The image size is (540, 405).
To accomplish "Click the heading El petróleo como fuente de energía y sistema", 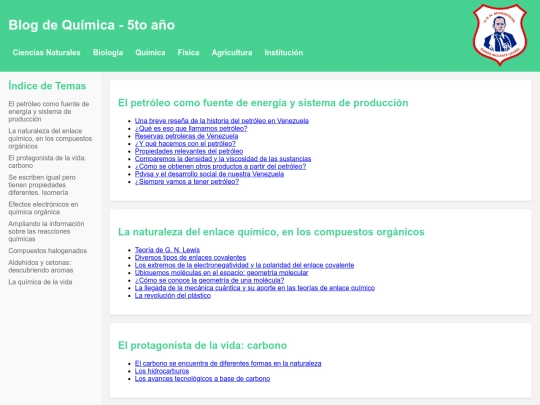I will coord(263,103).
